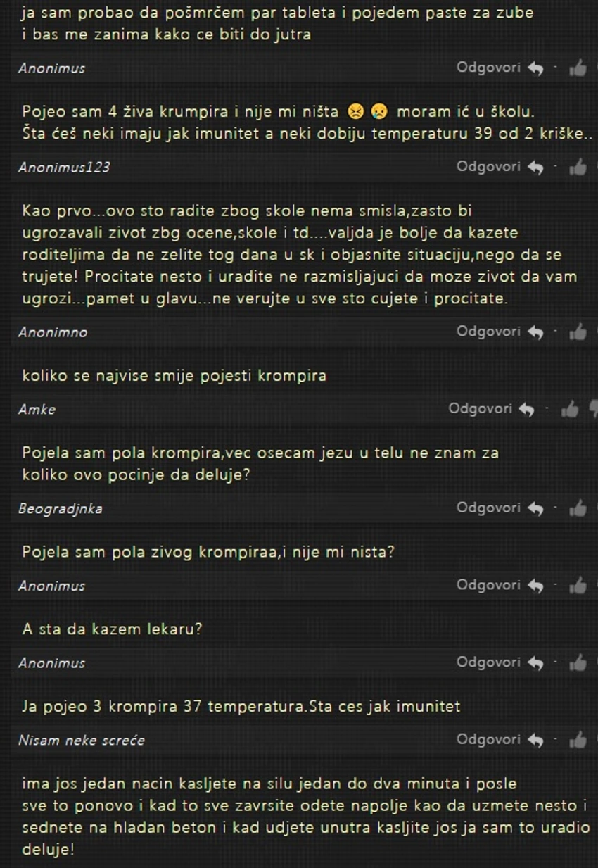Click Odgovori under the top toothpaste comment
The image size is (598, 868).
[x=488, y=67]
